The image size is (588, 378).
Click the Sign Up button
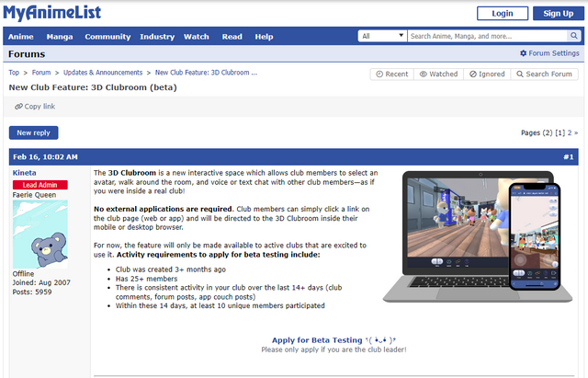pos(558,14)
